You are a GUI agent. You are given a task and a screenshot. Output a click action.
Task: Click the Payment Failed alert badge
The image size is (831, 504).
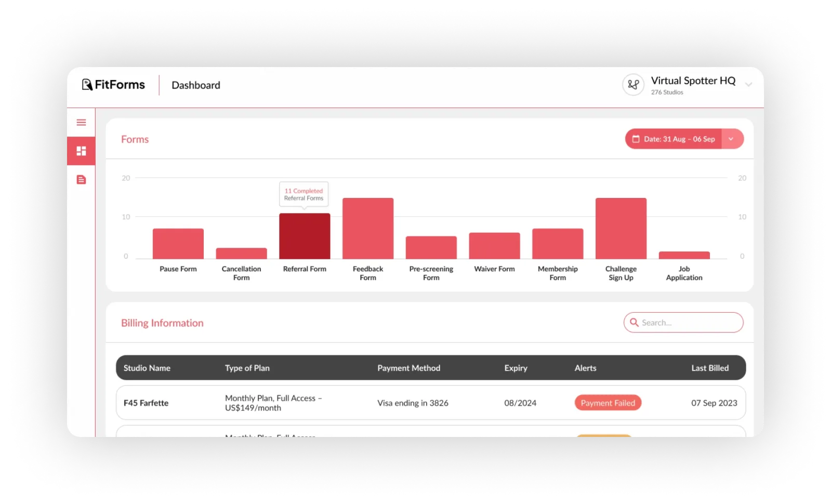pos(608,403)
